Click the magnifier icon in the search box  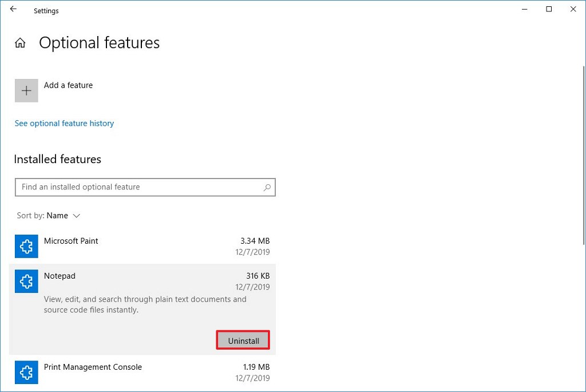267,187
